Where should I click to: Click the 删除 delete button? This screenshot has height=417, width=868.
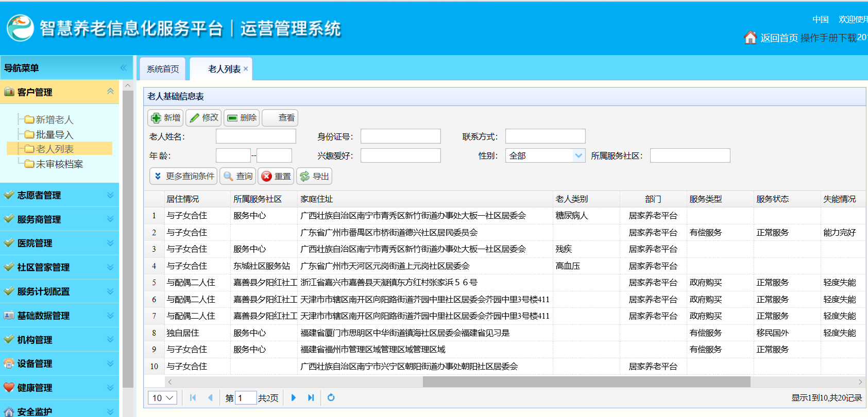[242, 118]
